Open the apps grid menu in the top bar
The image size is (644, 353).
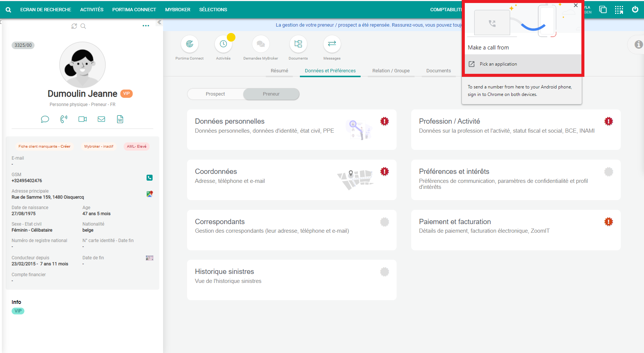coord(619,10)
